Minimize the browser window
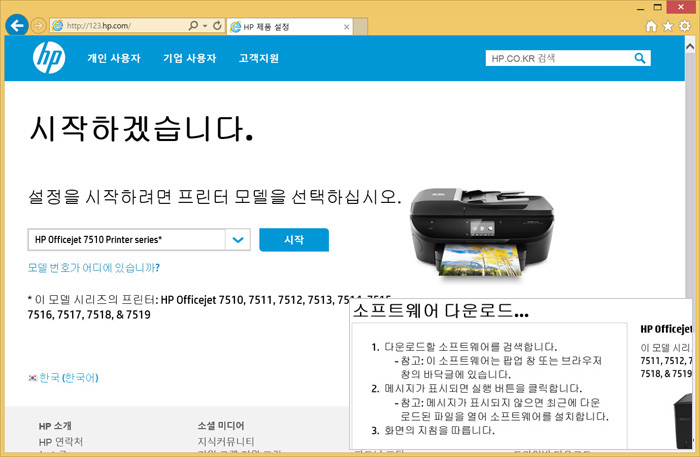The height and width of the screenshot is (457, 700). point(641,8)
